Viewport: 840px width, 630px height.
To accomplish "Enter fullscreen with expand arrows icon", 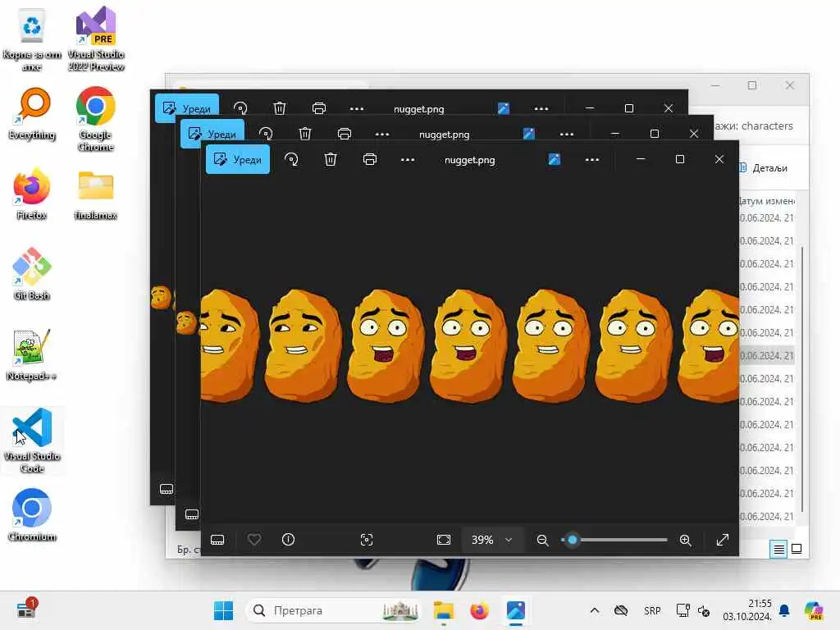I will click(x=722, y=540).
